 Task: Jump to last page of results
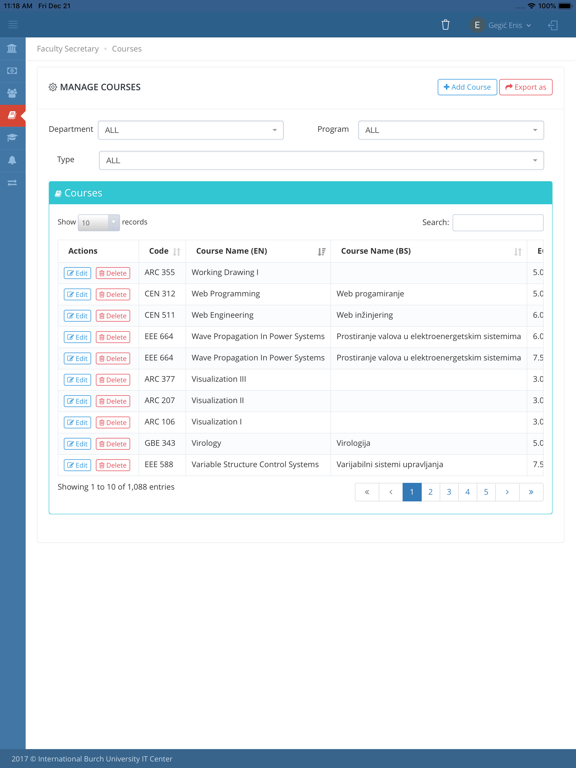531,492
